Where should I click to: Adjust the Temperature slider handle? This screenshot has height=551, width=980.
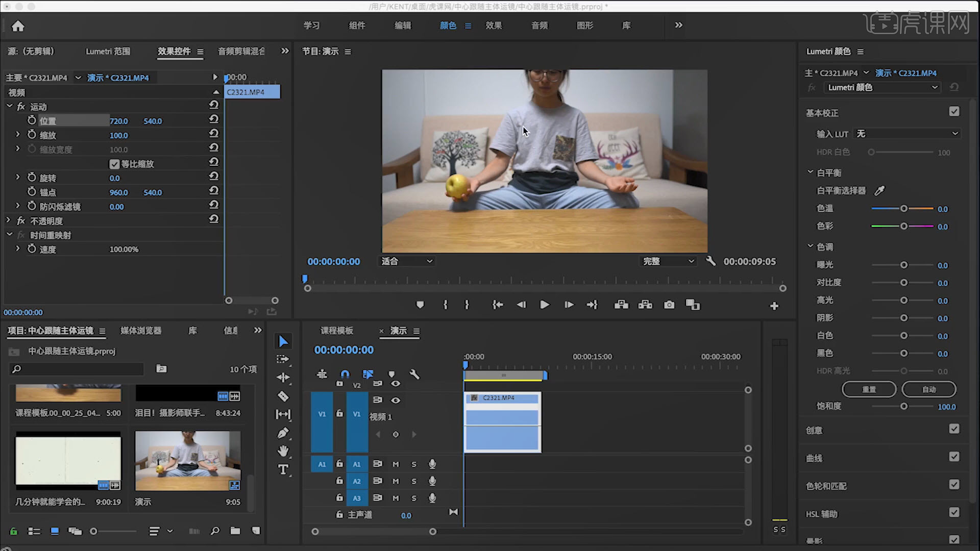[x=903, y=209]
